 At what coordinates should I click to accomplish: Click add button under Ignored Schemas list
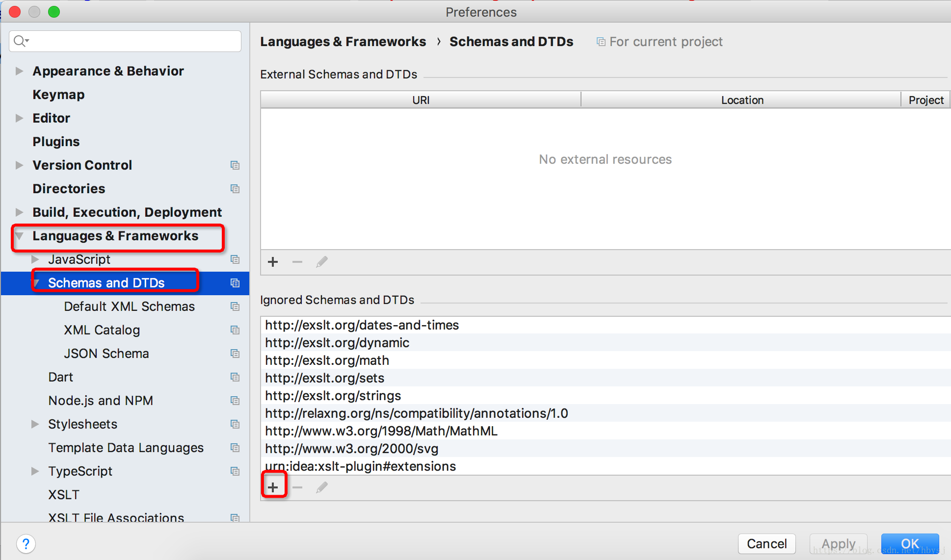tap(273, 487)
